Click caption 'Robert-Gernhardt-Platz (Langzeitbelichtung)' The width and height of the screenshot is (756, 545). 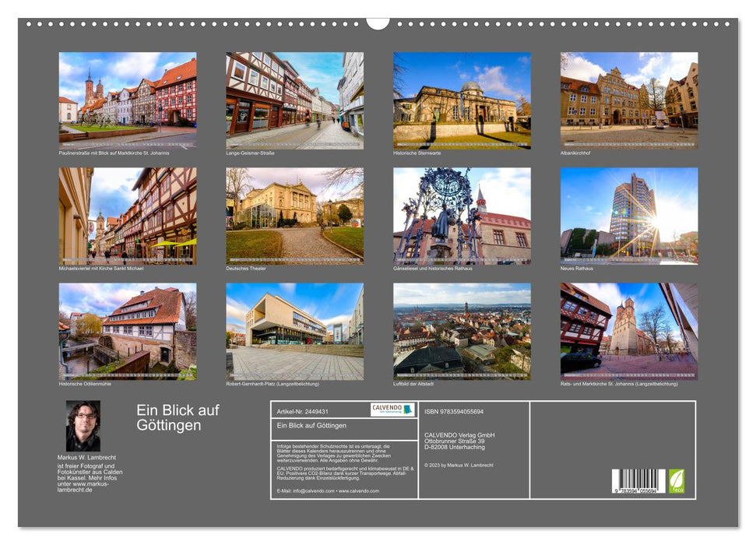point(273,384)
